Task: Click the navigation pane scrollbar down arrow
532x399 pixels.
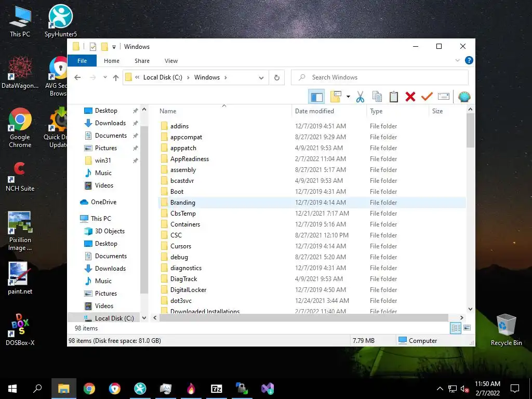Action: 144,318
